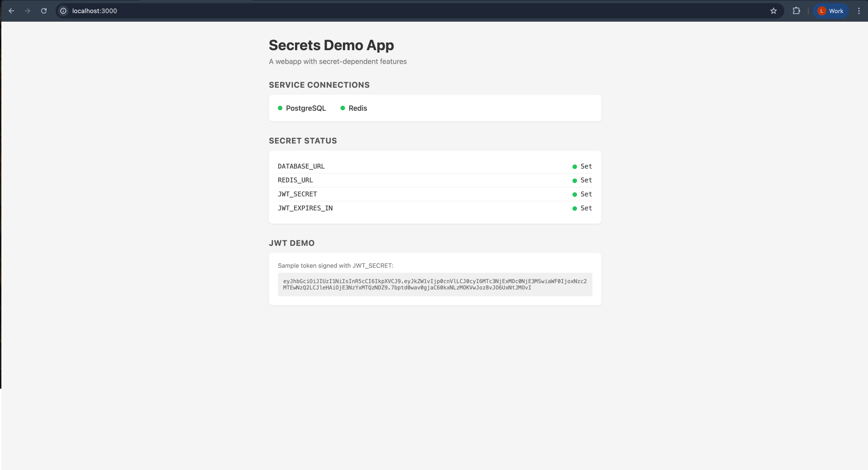Select the REDIS_URL secret row
Viewport: 868px width, 470px height.
[295, 180]
